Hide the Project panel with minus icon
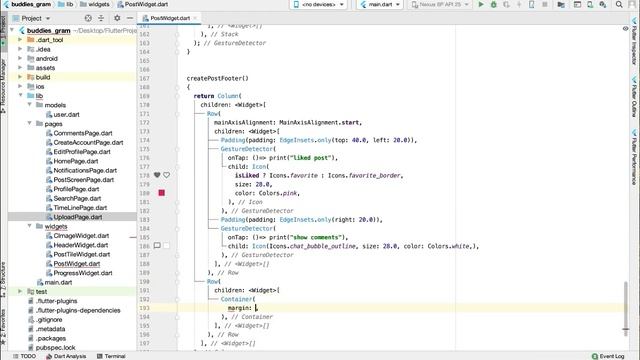 [130, 18]
